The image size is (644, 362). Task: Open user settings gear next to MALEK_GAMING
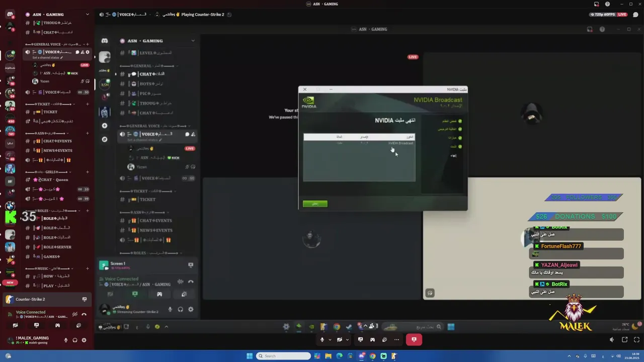[84, 340]
